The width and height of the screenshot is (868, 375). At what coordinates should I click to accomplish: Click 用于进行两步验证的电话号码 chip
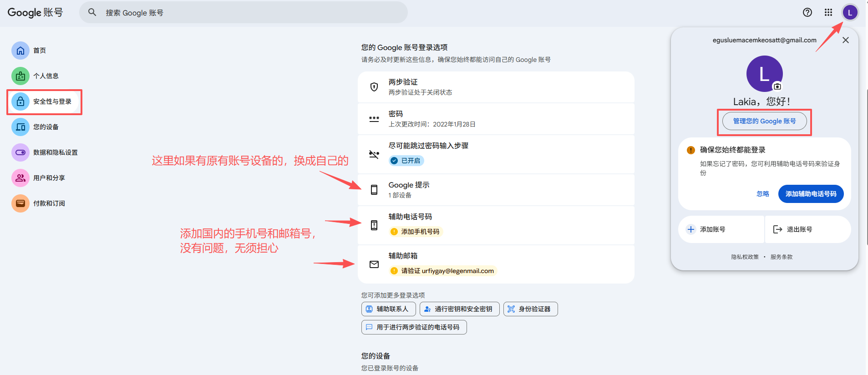(414, 327)
